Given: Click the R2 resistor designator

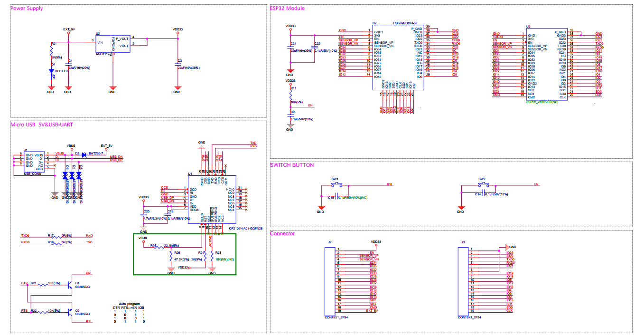Looking at the screenshot, I should [x=54, y=43].
